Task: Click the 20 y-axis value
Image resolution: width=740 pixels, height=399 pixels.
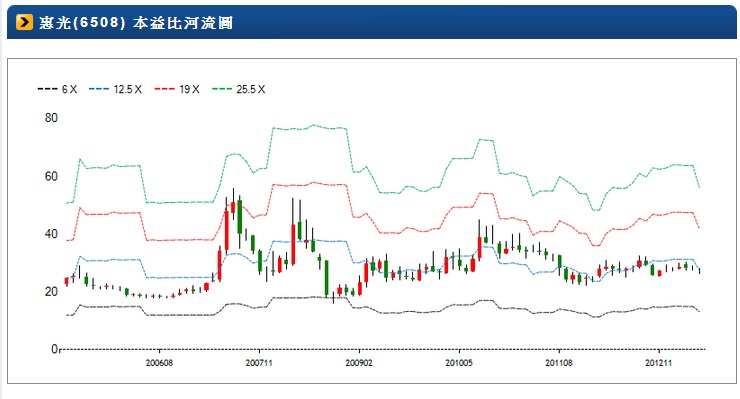Action: [x=51, y=291]
